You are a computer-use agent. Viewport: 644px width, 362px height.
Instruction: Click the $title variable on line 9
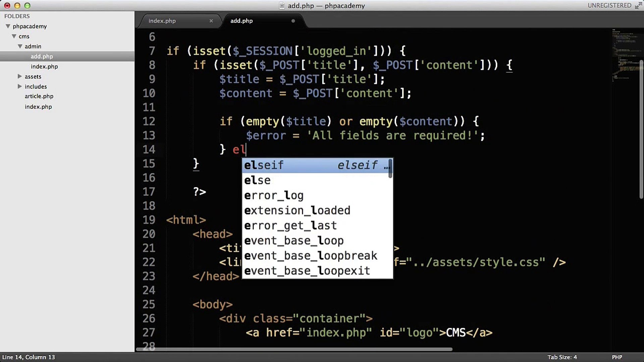[x=239, y=79]
